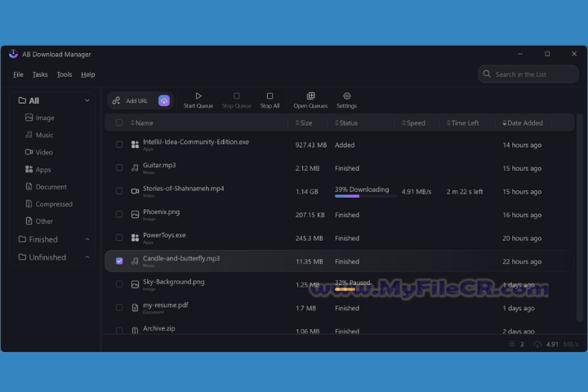Click the Candle-and-butterfly.mp3 file name
Screen dimensions: 588x392
(x=181, y=258)
